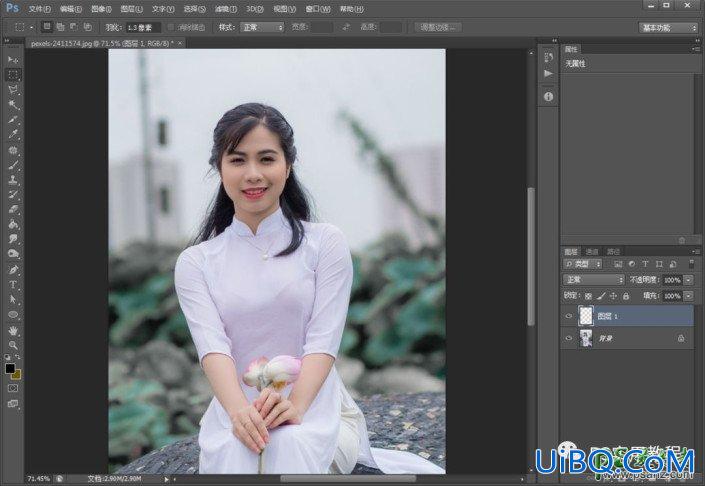This screenshot has height=486, width=705.
Task: Open status bar document info arrow
Action: 166,479
